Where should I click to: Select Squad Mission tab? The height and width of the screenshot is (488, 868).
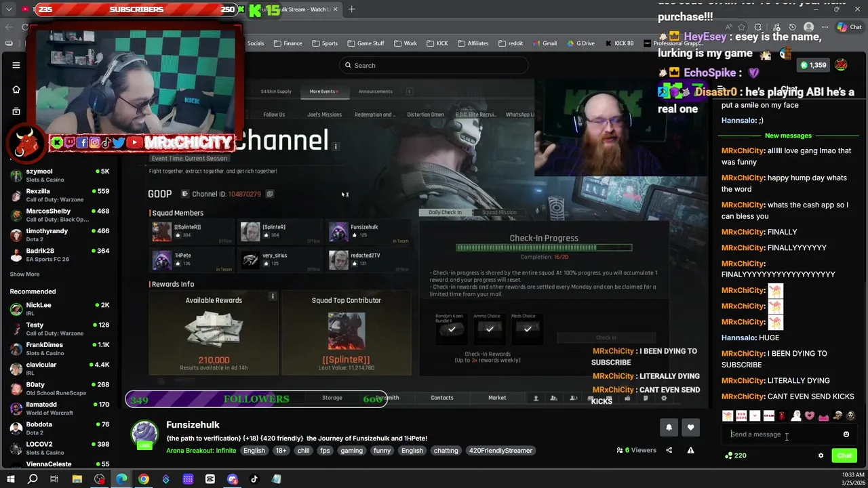click(x=499, y=212)
